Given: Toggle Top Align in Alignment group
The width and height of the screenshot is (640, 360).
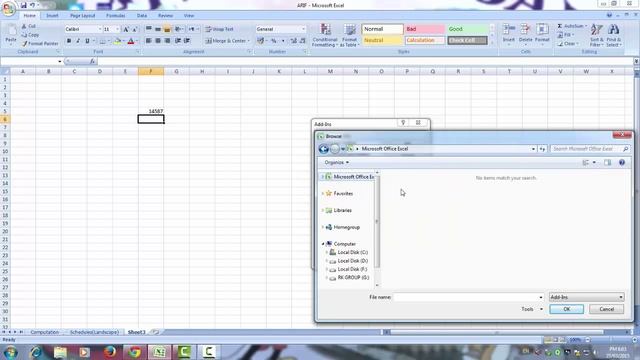Looking at the screenshot, I should [x=149, y=29].
